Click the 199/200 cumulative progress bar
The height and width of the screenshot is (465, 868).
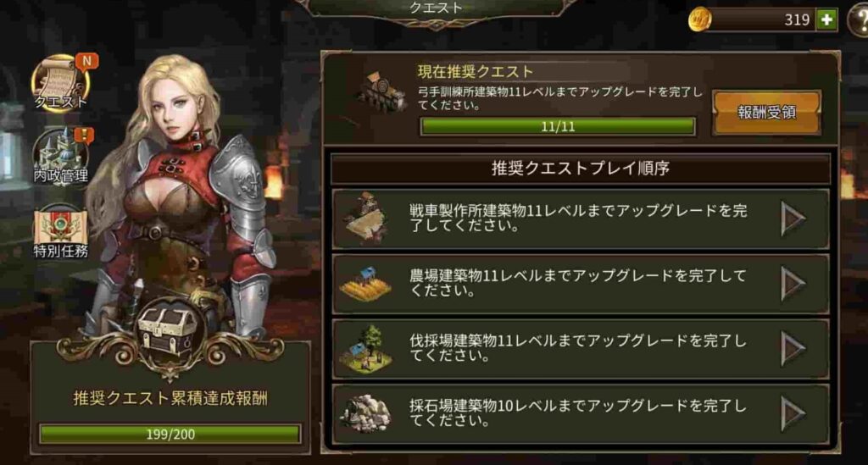pyautogui.click(x=170, y=434)
